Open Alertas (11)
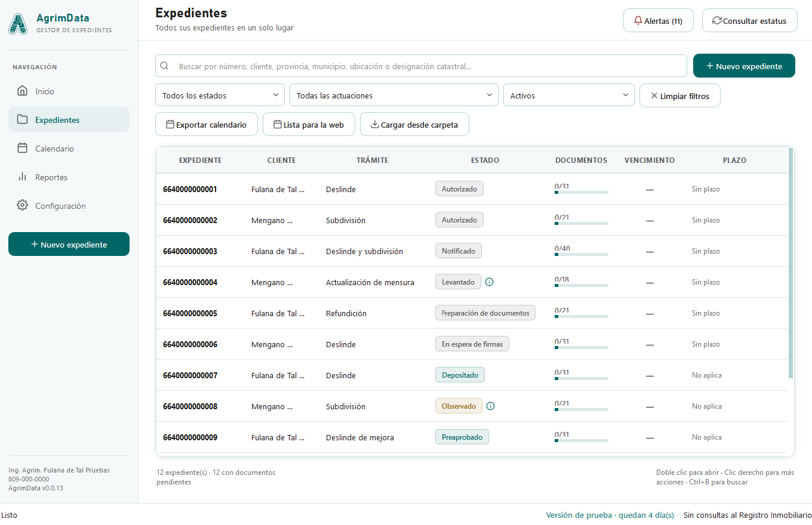This screenshot has width=812, height=525. (x=659, y=20)
